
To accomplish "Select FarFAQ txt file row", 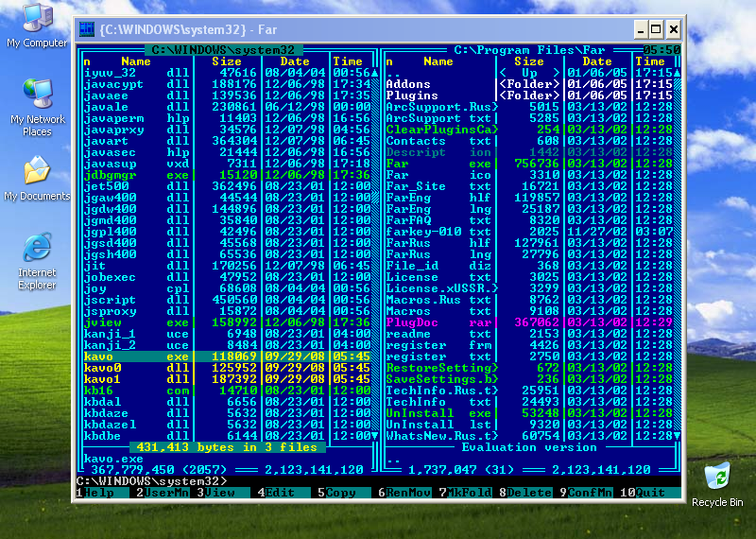I will click(529, 220).
